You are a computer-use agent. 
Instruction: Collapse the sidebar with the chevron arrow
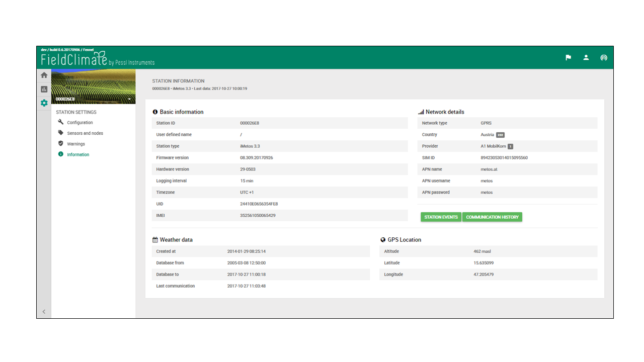pyautogui.click(x=44, y=312)
